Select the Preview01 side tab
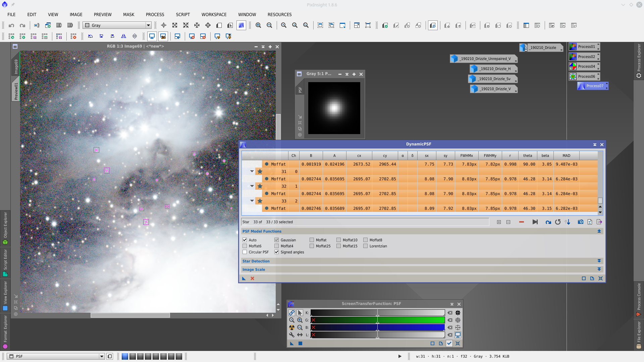644x362 pixels. pos(16,91)
